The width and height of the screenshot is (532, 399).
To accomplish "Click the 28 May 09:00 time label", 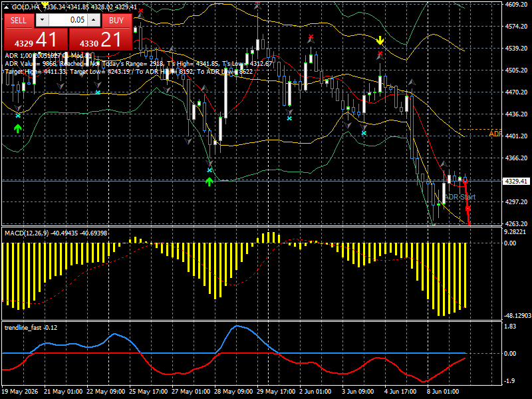I will [x=233, y=391].
